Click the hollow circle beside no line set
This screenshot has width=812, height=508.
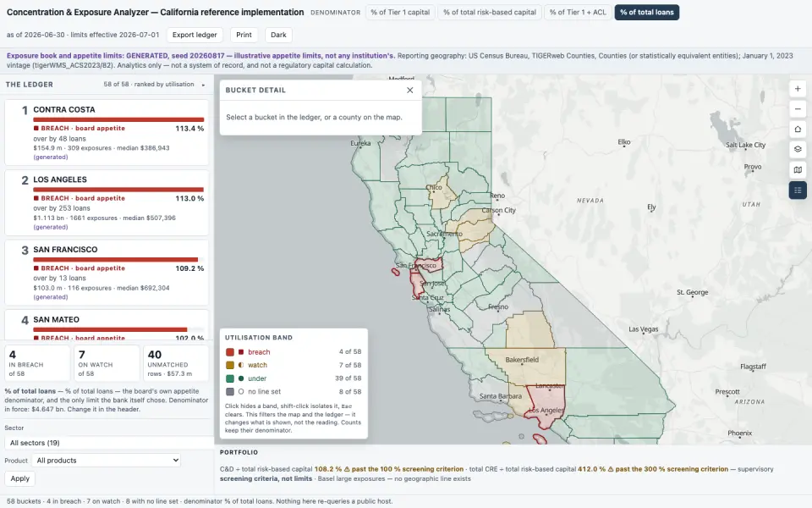coord(241,392)
